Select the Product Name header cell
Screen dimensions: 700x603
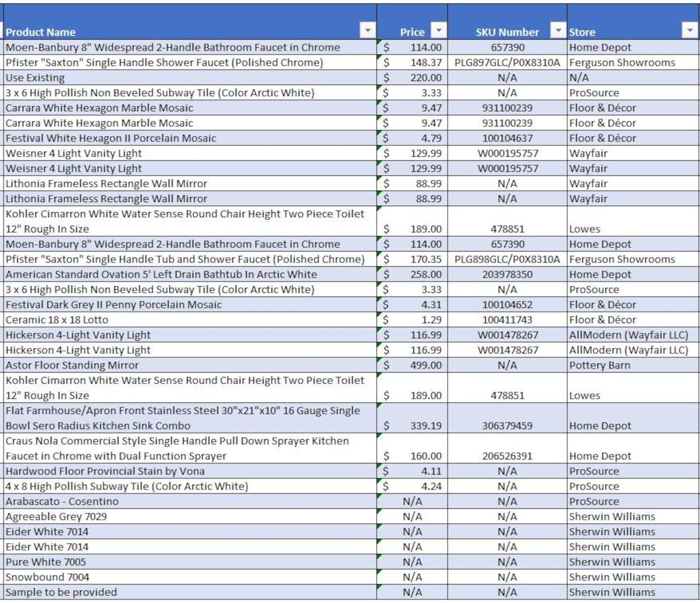190,22
